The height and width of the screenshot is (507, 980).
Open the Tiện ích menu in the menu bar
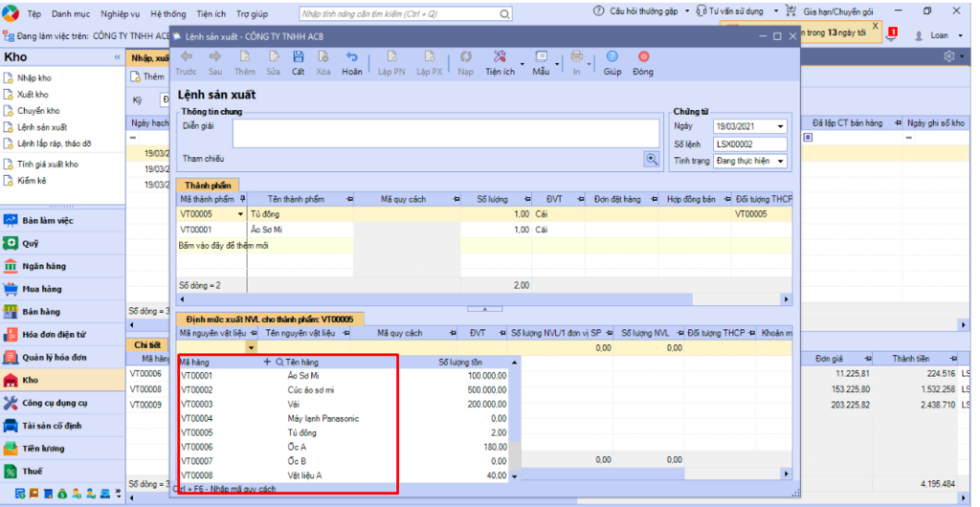click(x=212, y=12)
